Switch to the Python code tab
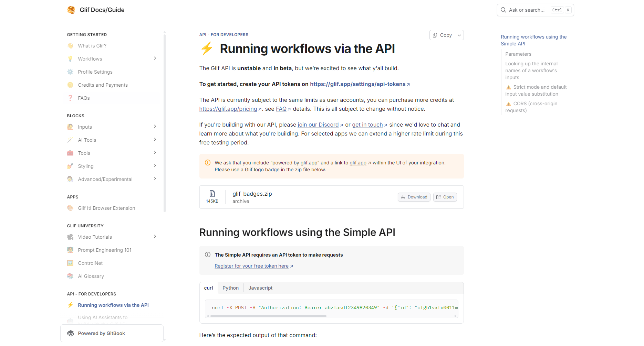 click(x=230, y=288)
